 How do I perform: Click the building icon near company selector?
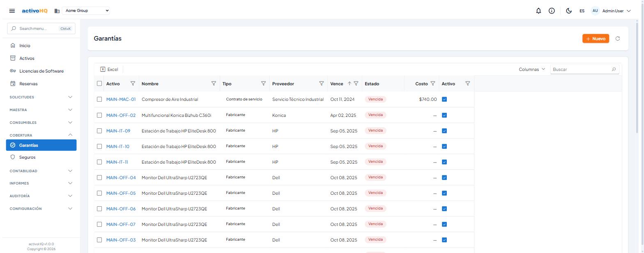pos(57,11)
